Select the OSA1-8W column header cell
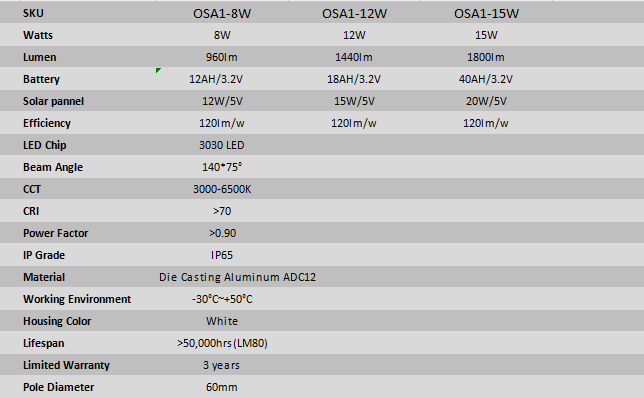This screenshot has height=398, width=644. [x=222, y=14]
